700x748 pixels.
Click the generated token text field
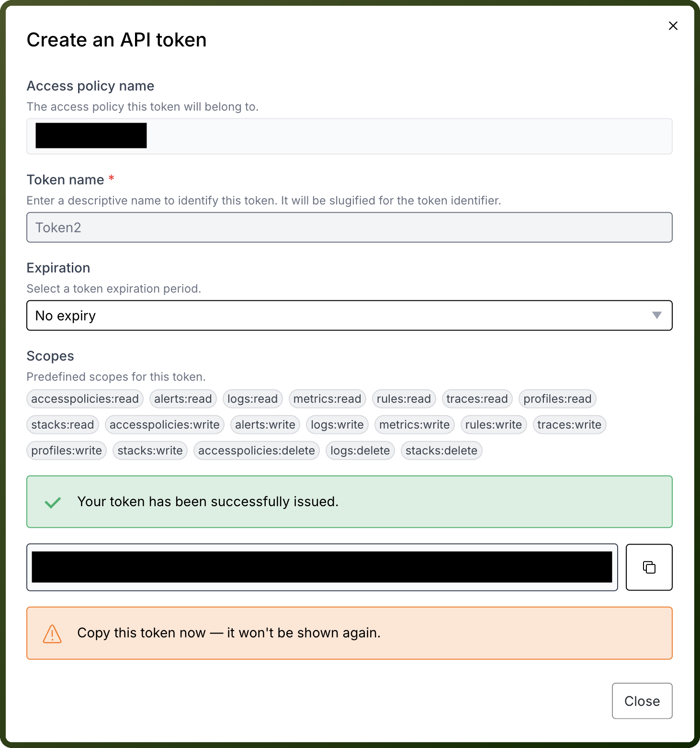coord(322,567)
